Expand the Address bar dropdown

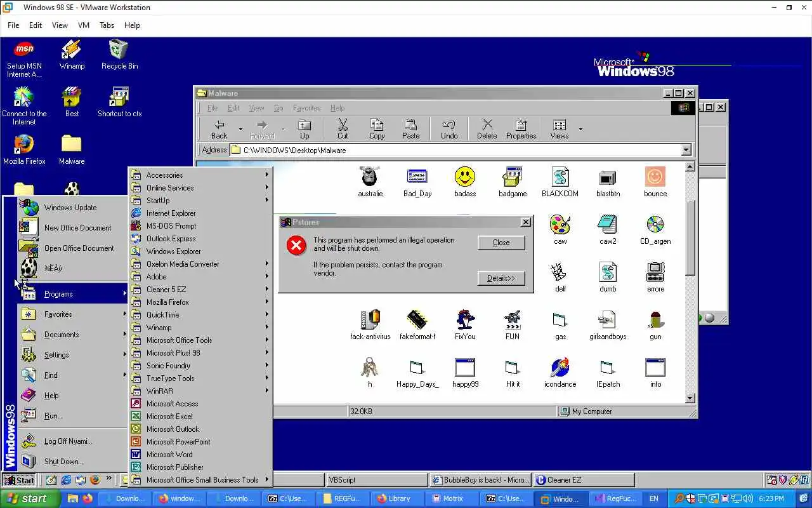tap(686, 150)
